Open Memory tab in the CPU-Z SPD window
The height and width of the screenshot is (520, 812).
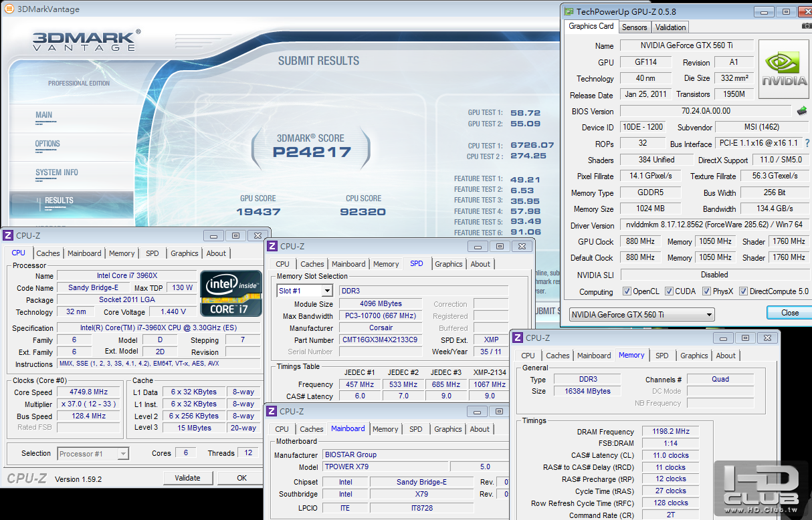pyautogui.click(x=386, y=264)
